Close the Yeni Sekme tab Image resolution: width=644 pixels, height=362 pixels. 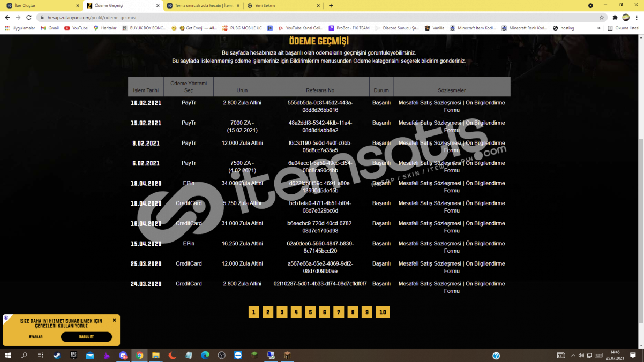click(x=318, y=6)
